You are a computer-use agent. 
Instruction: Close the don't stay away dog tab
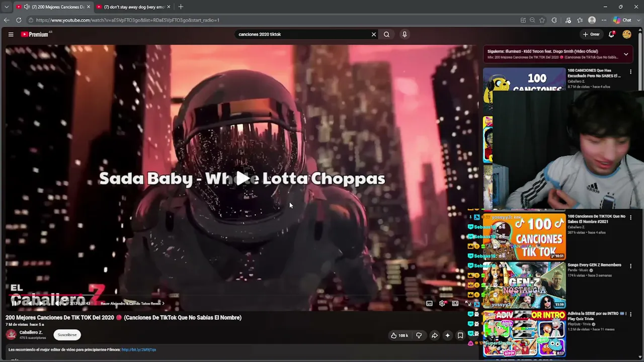169,7
